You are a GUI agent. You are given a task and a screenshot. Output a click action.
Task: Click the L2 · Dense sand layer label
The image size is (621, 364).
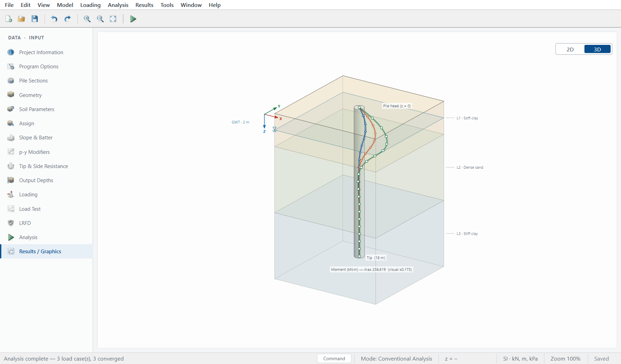coord(470,167)
